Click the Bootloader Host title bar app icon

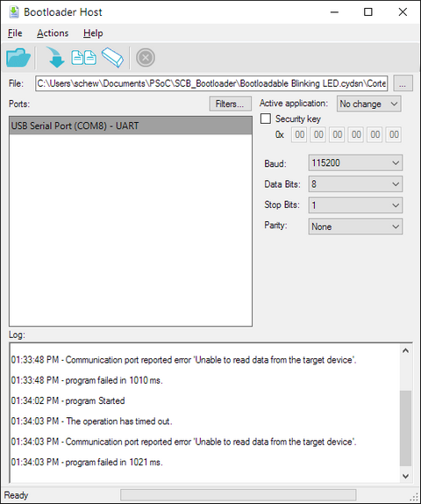tap(14, 12)
